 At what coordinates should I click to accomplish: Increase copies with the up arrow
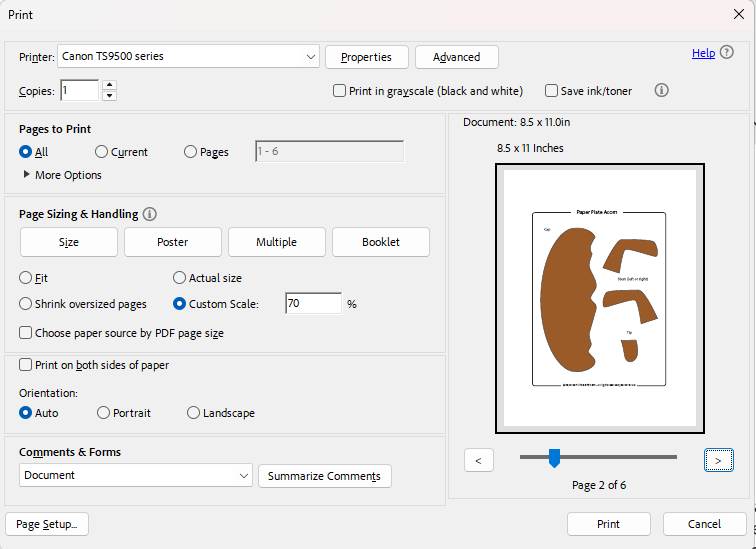[110, 85]
